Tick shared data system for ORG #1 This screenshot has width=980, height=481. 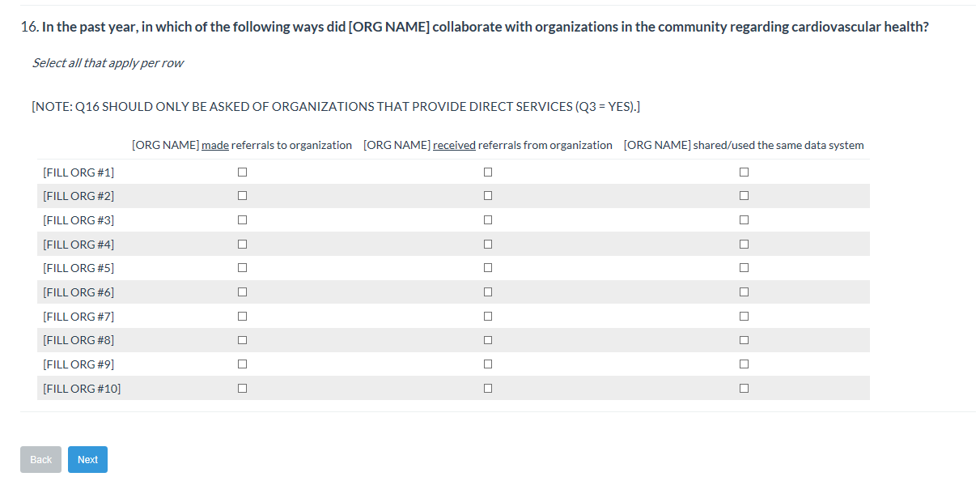tap(744, 172)
